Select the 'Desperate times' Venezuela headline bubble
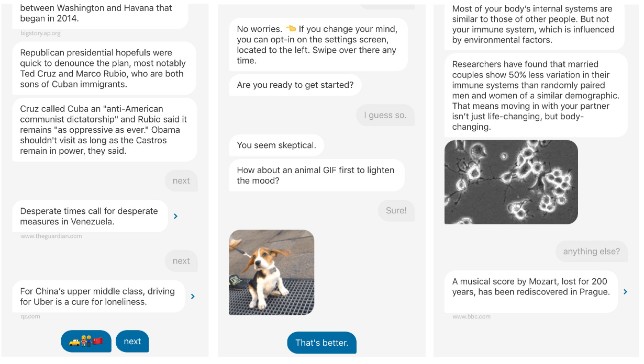Viewport: 644px width, 364px height. tap(90, 216)
